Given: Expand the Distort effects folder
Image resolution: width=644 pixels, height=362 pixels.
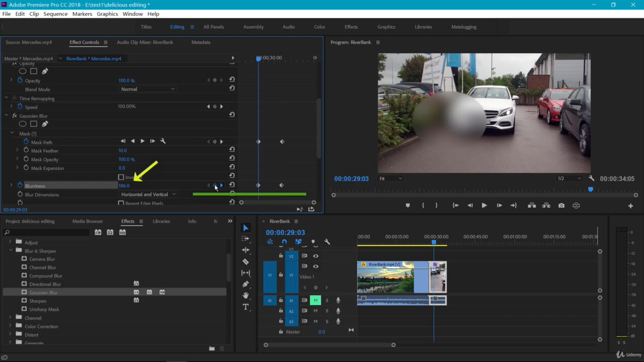Looking at the screenshot, I should [11, 334].
